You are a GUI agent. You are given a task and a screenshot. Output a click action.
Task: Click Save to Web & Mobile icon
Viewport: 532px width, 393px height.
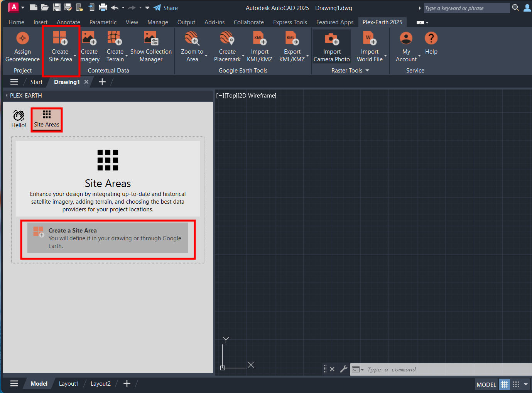[91, 7]
